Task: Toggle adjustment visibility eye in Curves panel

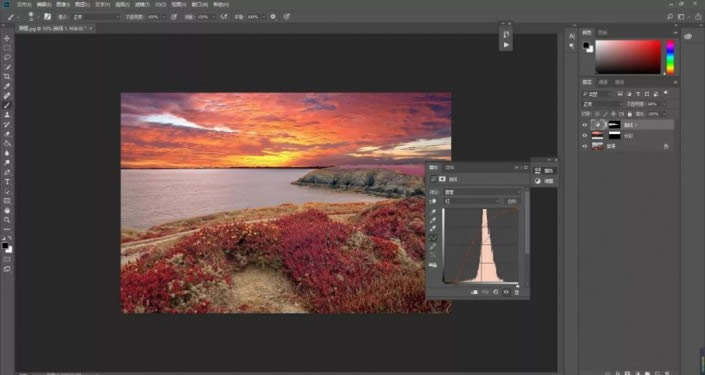Action: click(x=506, y=292)
